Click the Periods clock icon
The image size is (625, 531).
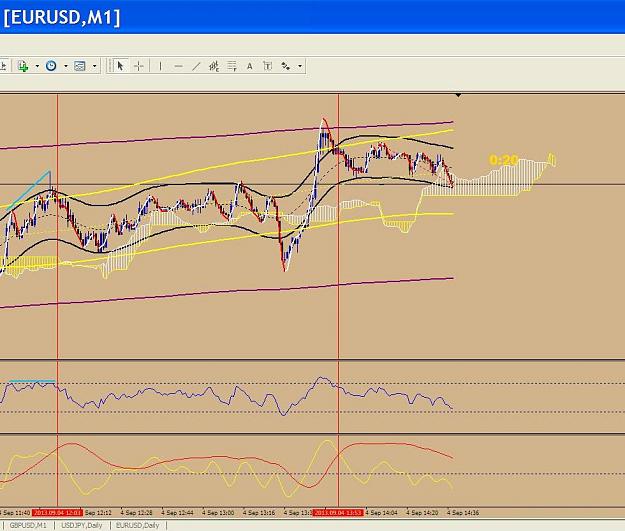[51, 66]
